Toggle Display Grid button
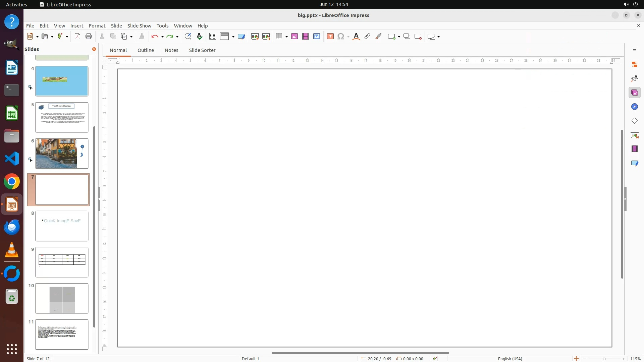The width and height of the screenshot is (644, 362). (213, 37)
